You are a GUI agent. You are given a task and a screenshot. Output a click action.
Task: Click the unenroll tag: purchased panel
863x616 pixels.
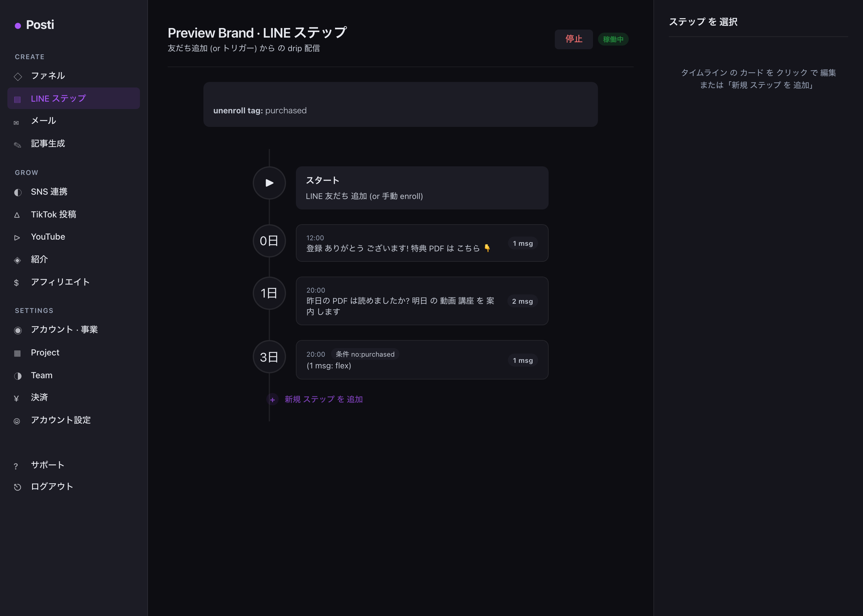(400, 104)
